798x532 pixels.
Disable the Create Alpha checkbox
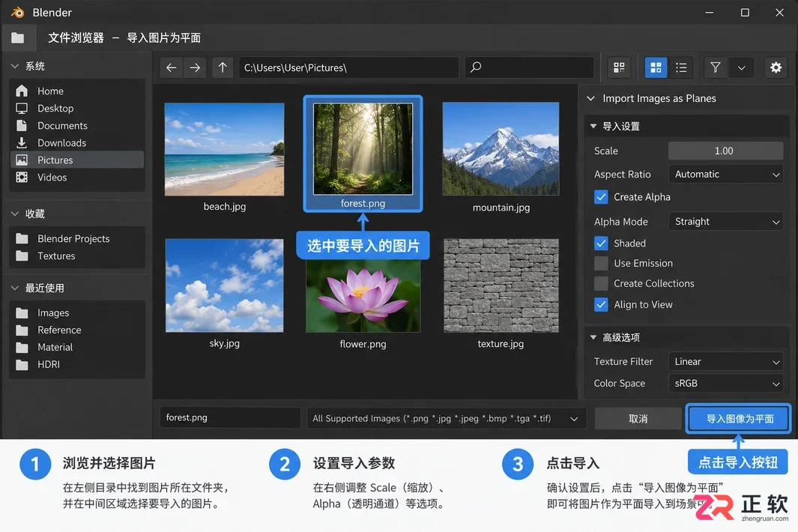click(601, 197)
